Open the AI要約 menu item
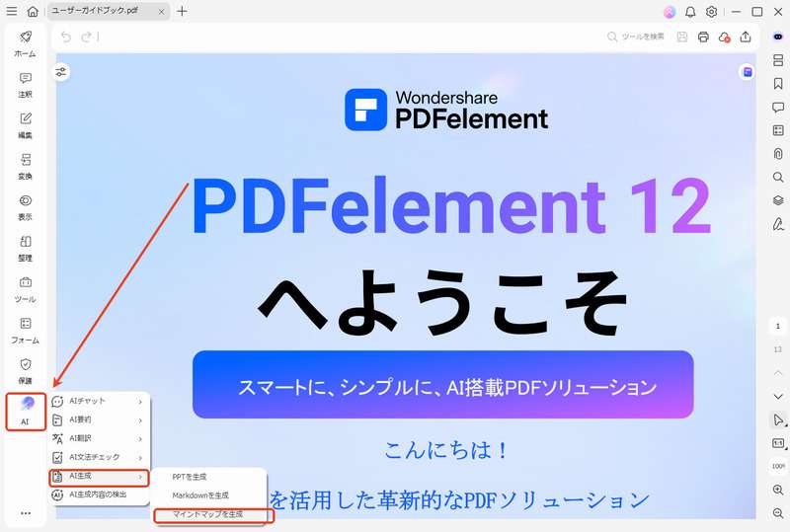 tap(100, 419)
